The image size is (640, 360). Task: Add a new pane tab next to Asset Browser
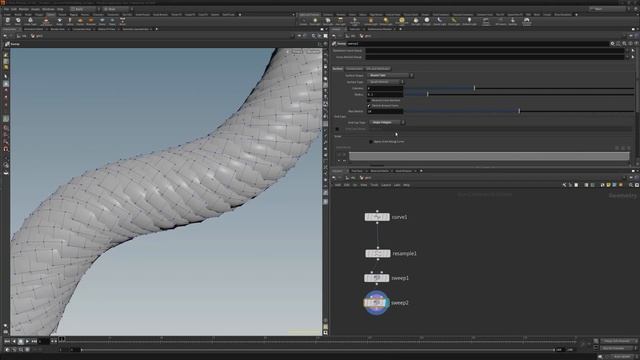(x=421, y=171)
